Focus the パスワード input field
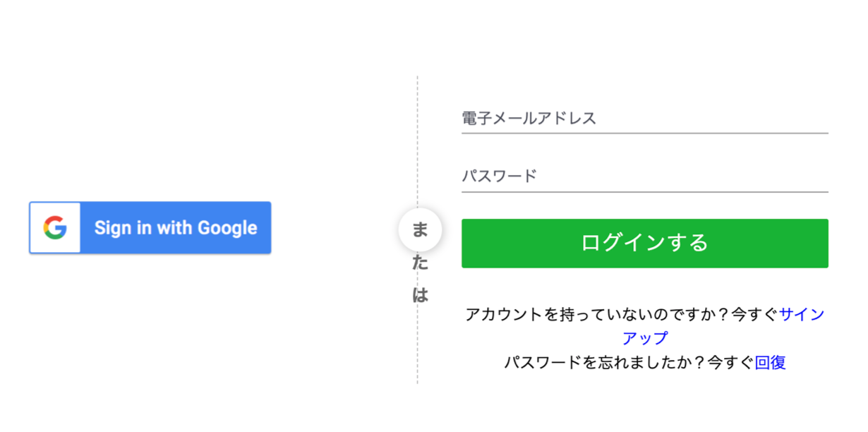Screen dimensions: 868x432 tap(644, 176)
